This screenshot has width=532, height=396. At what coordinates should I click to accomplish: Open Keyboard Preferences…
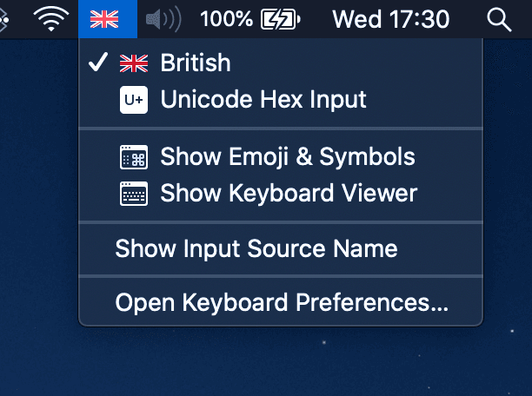(282, 303)
